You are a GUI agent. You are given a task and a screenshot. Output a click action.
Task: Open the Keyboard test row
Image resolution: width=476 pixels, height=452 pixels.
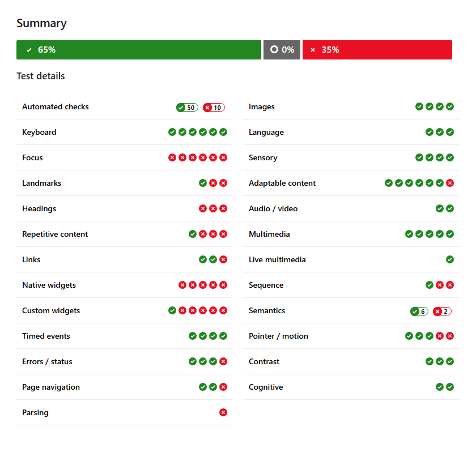click(39, 132)
